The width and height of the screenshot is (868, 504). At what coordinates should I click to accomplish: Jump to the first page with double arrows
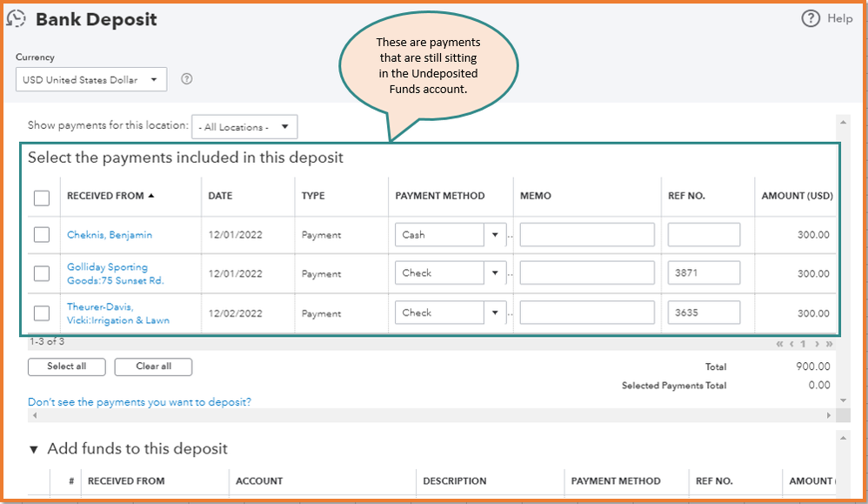pos(778,343)
